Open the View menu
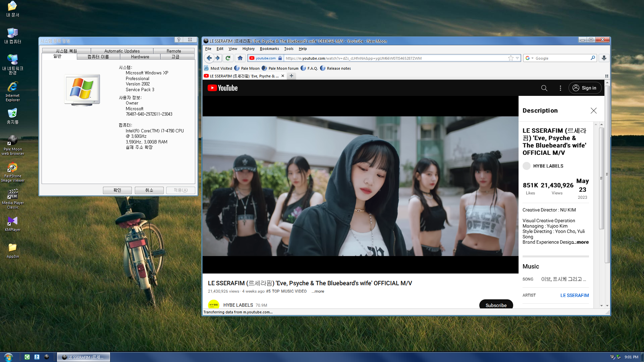 pyautogui.click(x=233, y=49)
